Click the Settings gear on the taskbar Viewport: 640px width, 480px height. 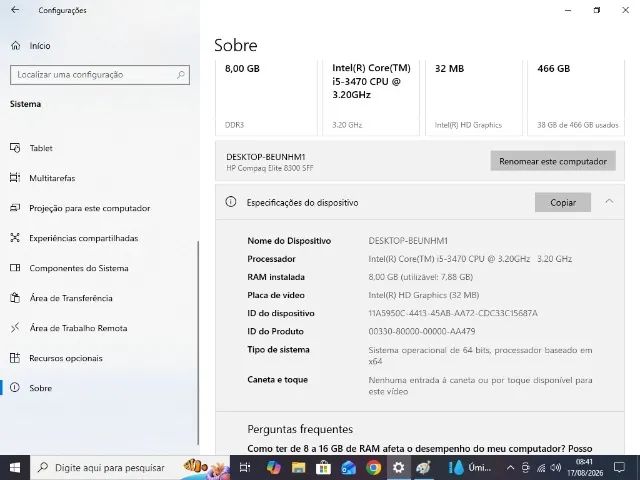coord(398,468)
